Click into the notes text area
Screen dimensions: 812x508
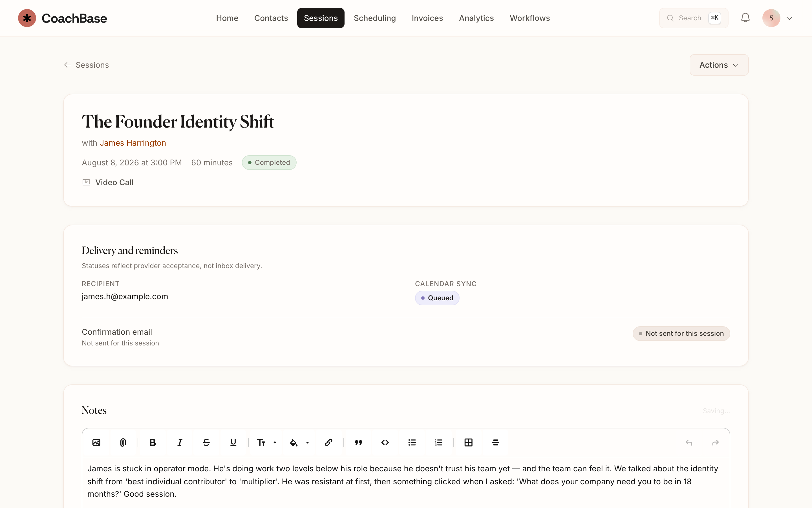[406, 483]
